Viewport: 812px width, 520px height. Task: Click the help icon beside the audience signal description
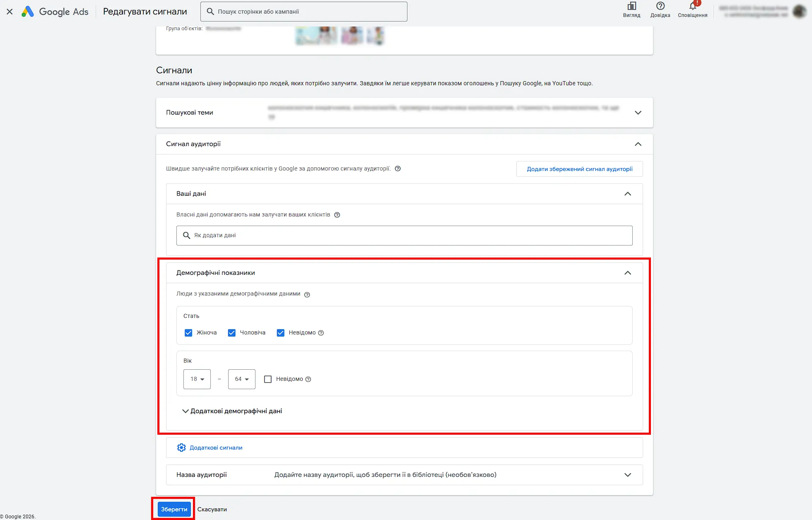point(398,169)
